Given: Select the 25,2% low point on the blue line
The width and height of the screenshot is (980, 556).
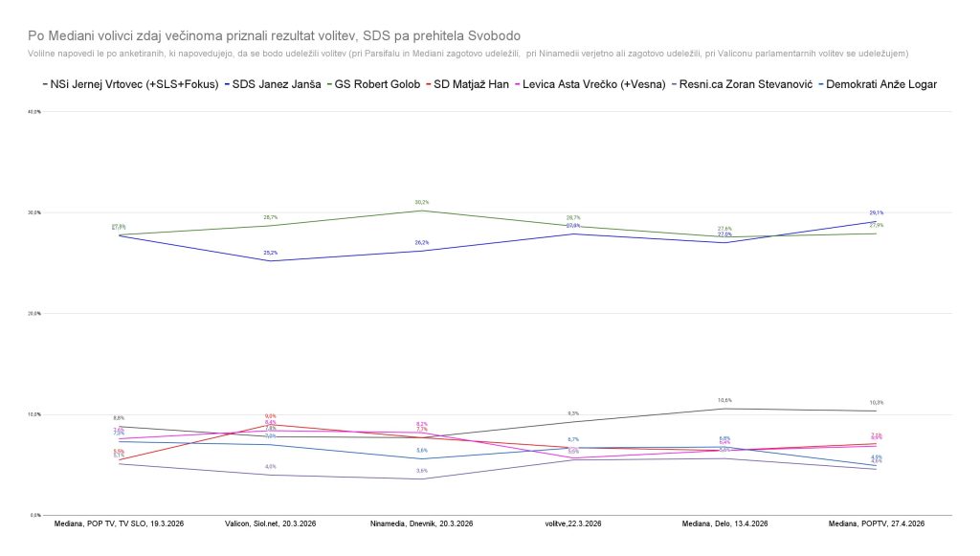Looking at the screenshot, I should [270, 261].
